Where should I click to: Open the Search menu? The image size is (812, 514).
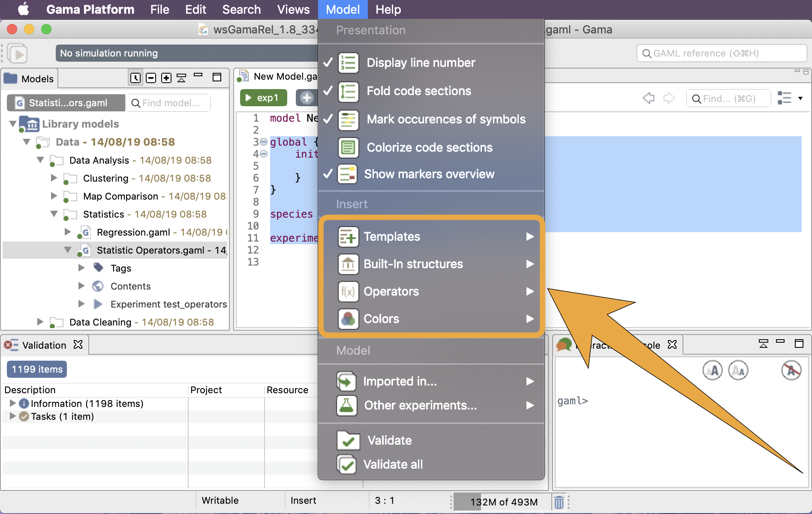(x=241, y=9)
